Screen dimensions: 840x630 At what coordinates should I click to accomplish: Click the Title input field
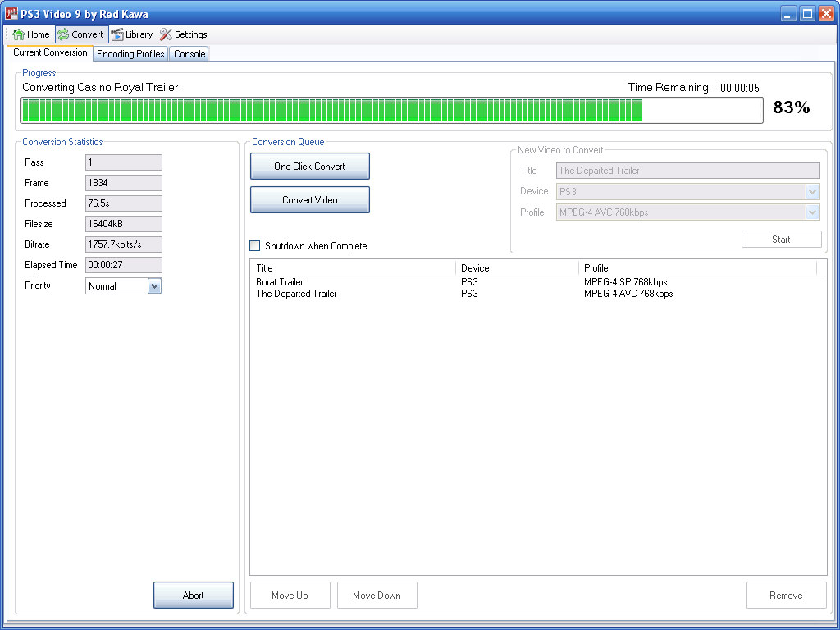pos(687,171)
